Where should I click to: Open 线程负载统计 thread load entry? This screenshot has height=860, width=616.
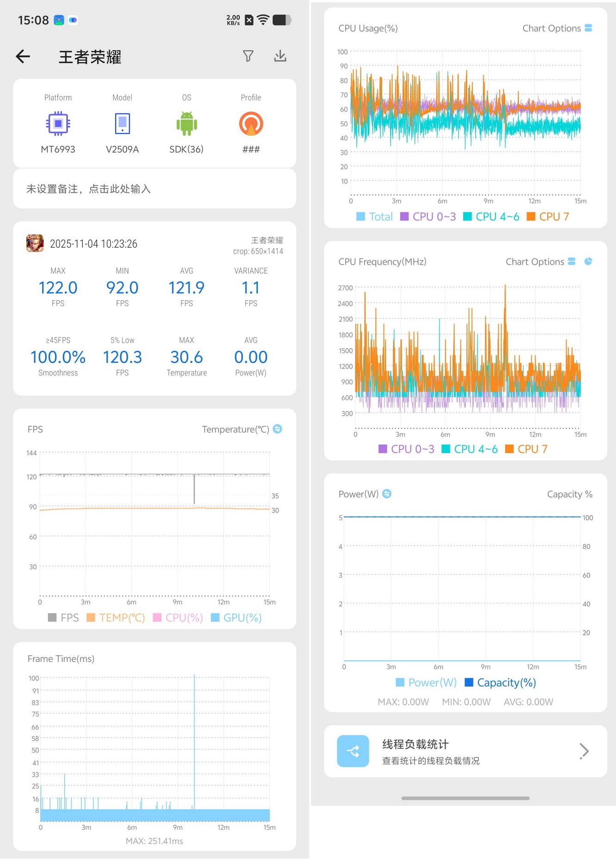pos(465,751)
